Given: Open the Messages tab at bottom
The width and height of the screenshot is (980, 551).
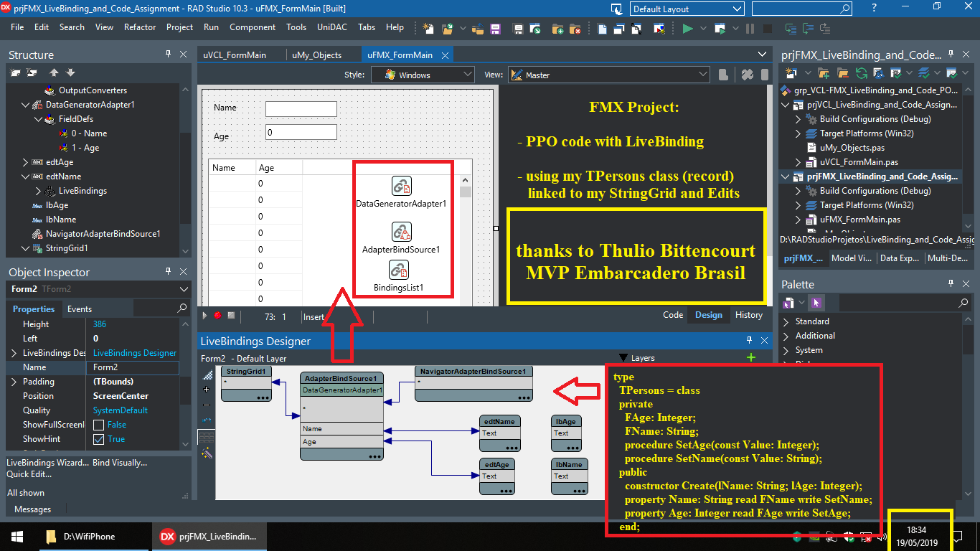Looking at the screenshot, I should click(33, 509).
